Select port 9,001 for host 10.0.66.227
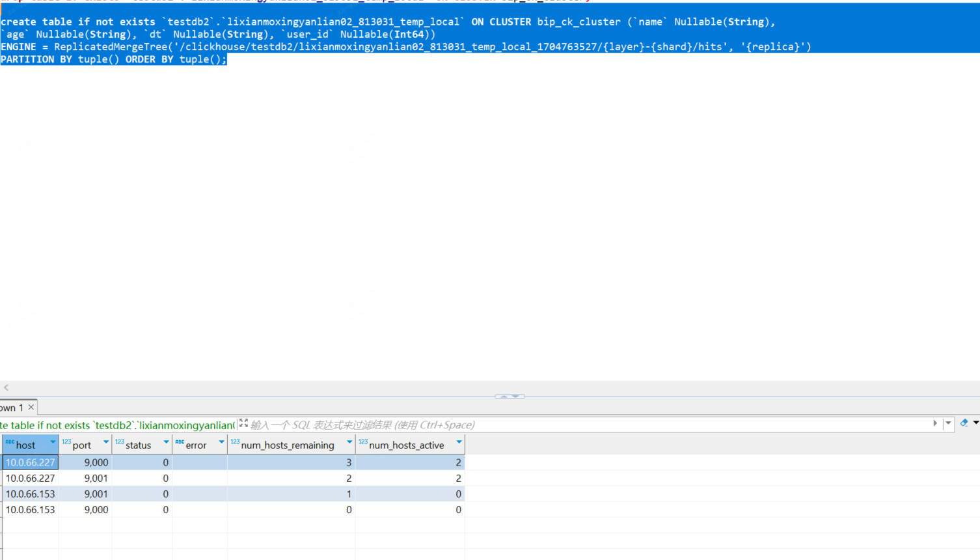Viewport: 980px width, 560px height. click(85, 478)
